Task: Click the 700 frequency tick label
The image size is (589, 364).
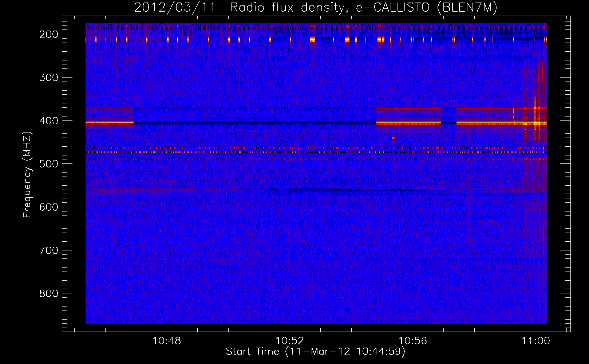Action: [49, 250]
